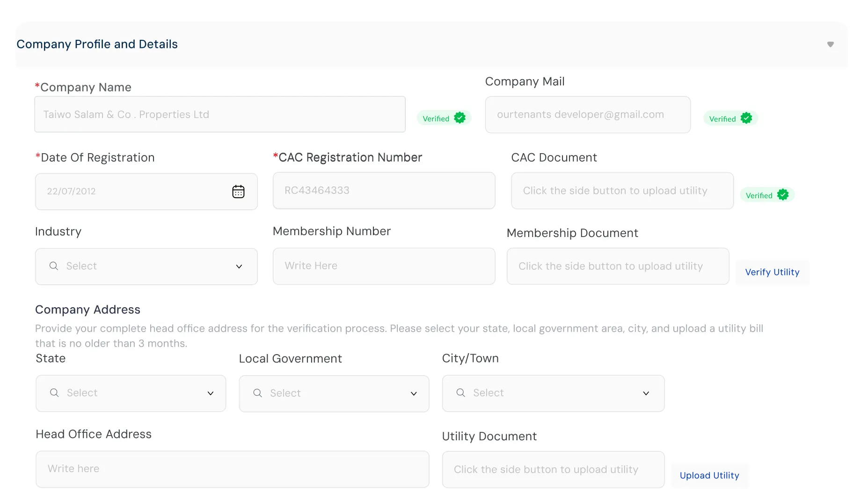Expand the Industry dropdown chevron
The image size is (868, 489).
(239, 267)
